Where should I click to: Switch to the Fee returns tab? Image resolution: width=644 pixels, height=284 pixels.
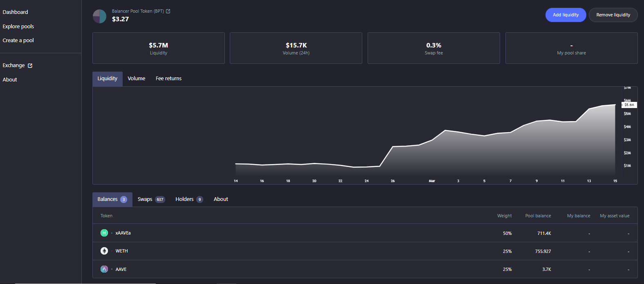[168, 79]
